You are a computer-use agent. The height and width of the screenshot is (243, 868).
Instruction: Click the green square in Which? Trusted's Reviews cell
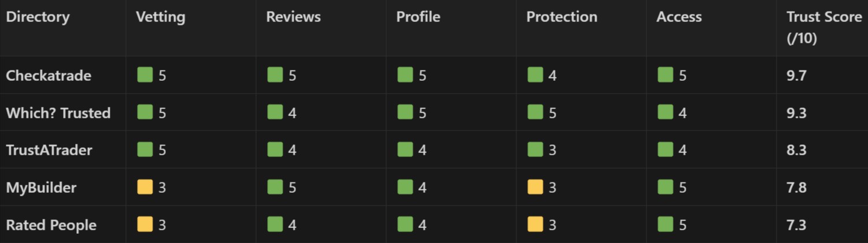pyautogui.click(x=275, y=113)
